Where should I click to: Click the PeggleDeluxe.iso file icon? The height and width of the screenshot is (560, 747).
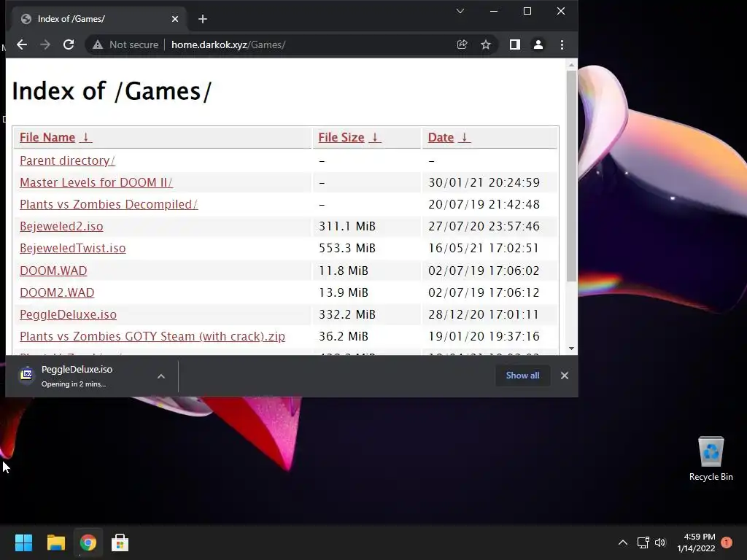[27, 376]
